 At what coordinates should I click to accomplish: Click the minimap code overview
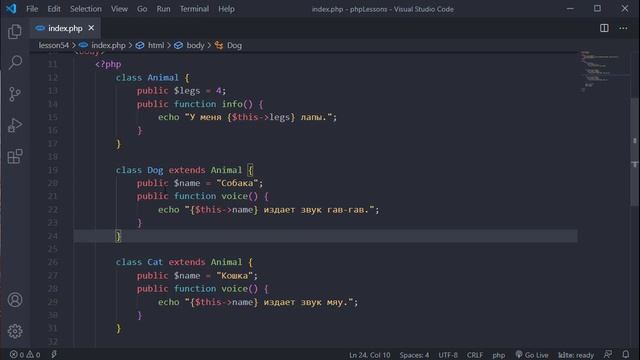[x=600, y=71]
